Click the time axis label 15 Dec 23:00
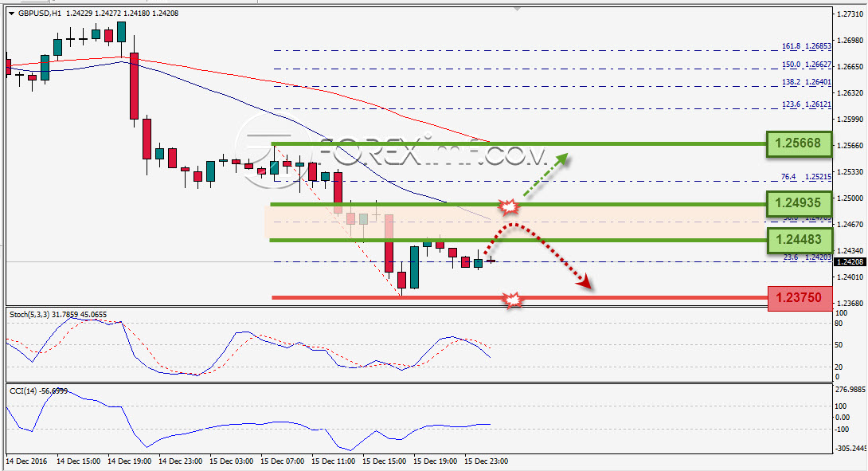This screenshot has width=868, height=471. [x=486, y=461]
